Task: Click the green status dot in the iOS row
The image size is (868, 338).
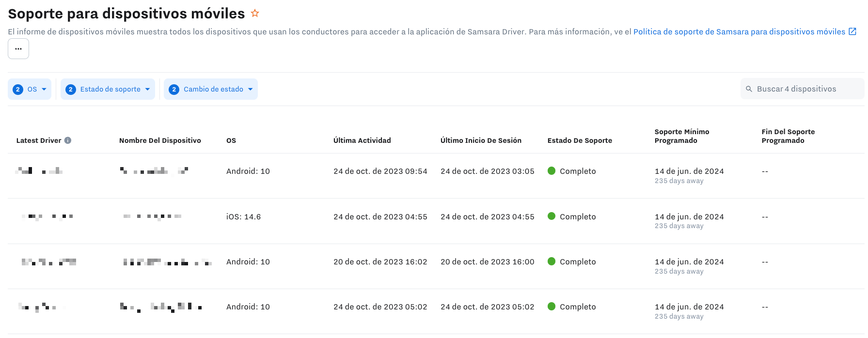Action: click(x=552, y=216)
